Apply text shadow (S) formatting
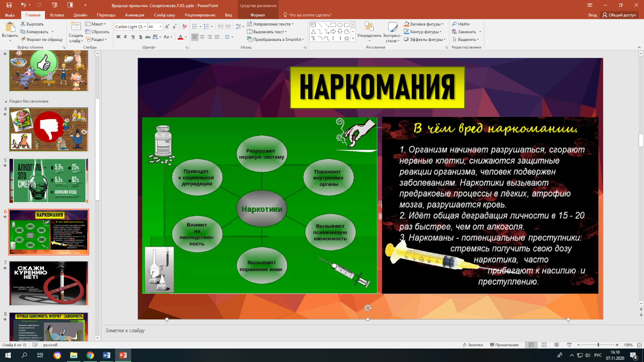 coord(140,37)
